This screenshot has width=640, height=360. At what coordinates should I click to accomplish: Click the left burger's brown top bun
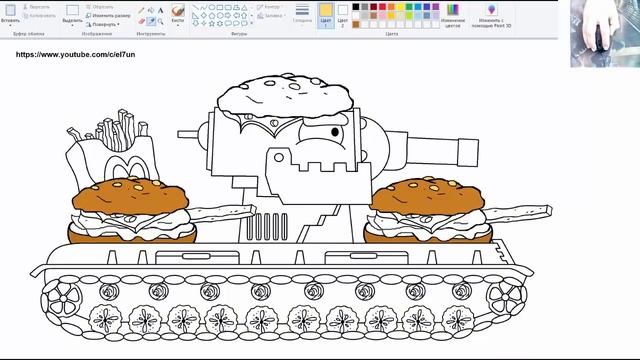point(130,197)
